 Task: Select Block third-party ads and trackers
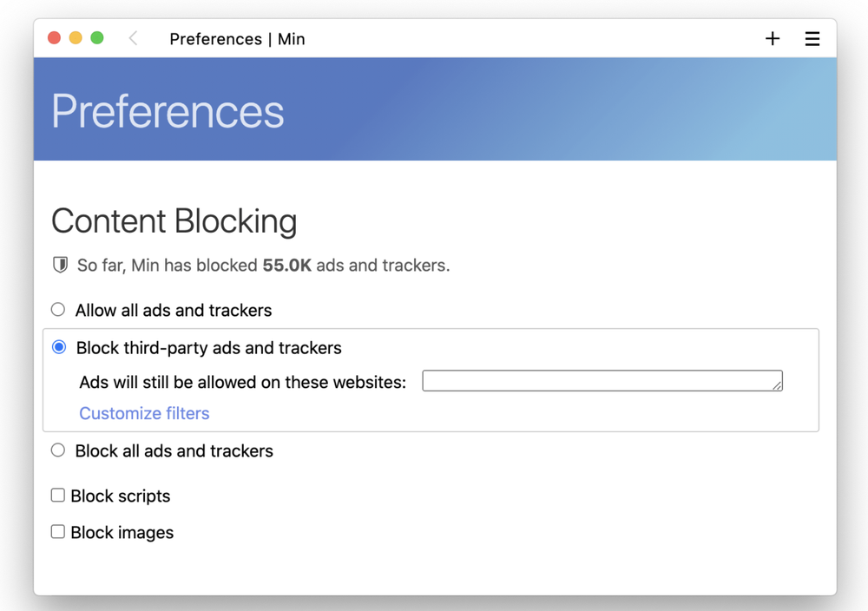[59, 347]
